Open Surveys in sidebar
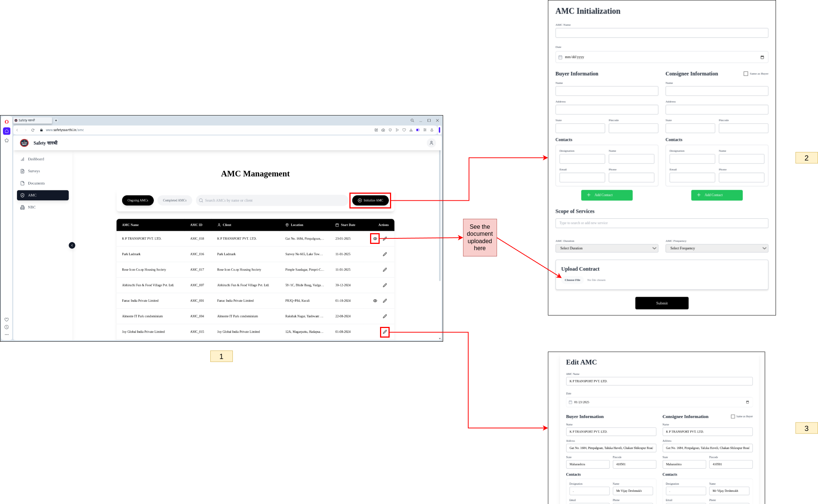The height and width of the screenshot is (504, 818). (x=34, y=171)
